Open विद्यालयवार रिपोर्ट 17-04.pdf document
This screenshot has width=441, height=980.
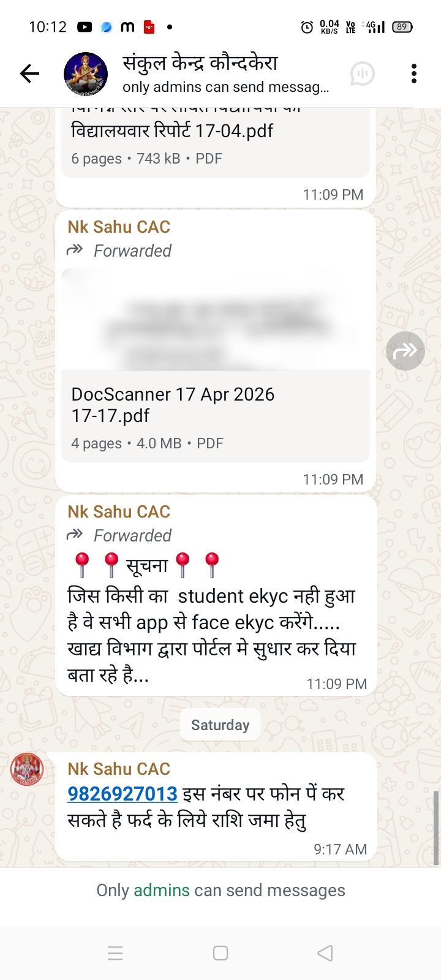tap(216, 142)
